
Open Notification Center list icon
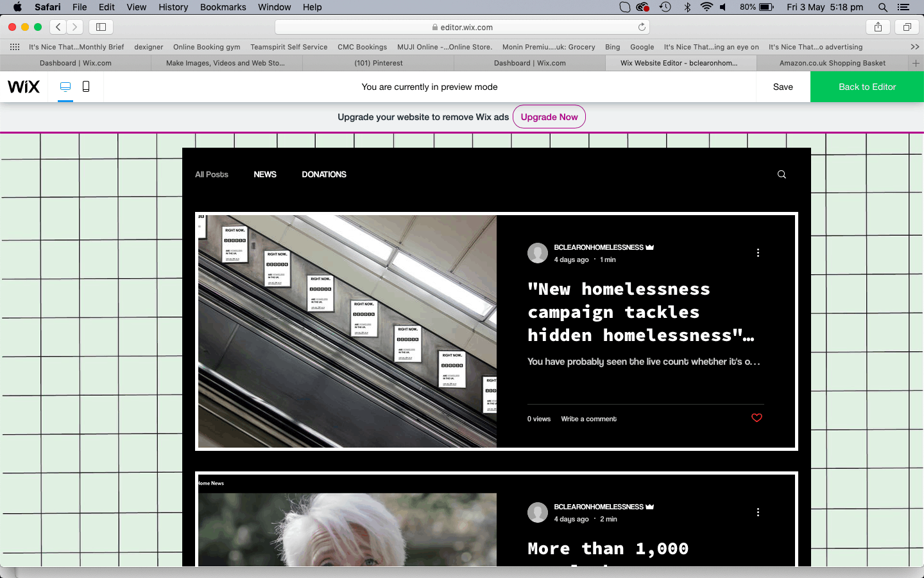click(903, 7)
